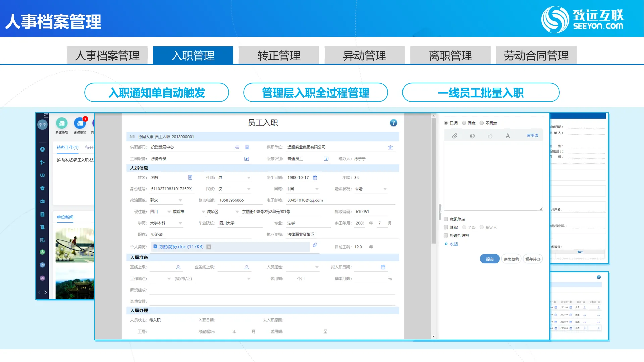The image size is (644, 362).
Task: Click the 暂存待办 button
Action: coord(533,259)
